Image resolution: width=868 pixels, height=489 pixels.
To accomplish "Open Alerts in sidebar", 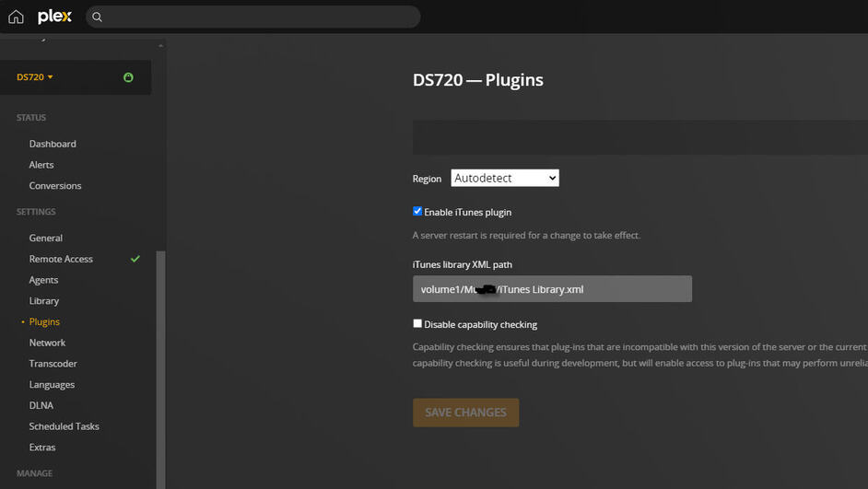I will 41,165.
